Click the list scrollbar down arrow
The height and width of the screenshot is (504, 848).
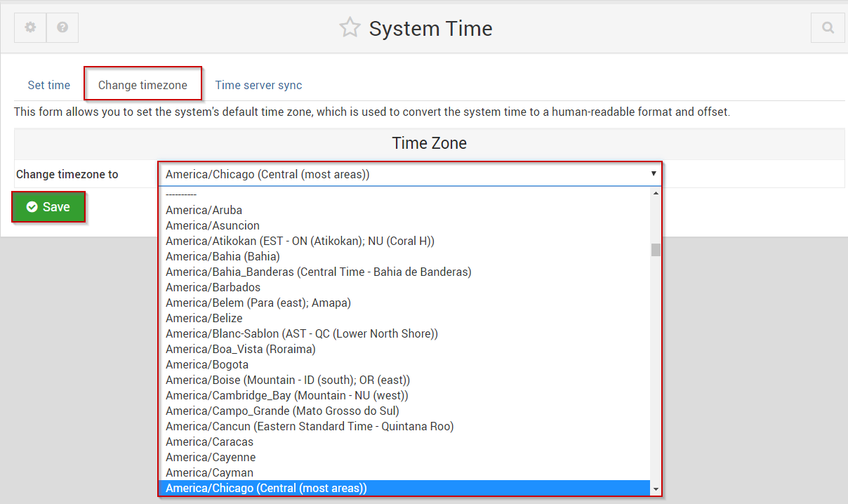click(x=656, y=489)
